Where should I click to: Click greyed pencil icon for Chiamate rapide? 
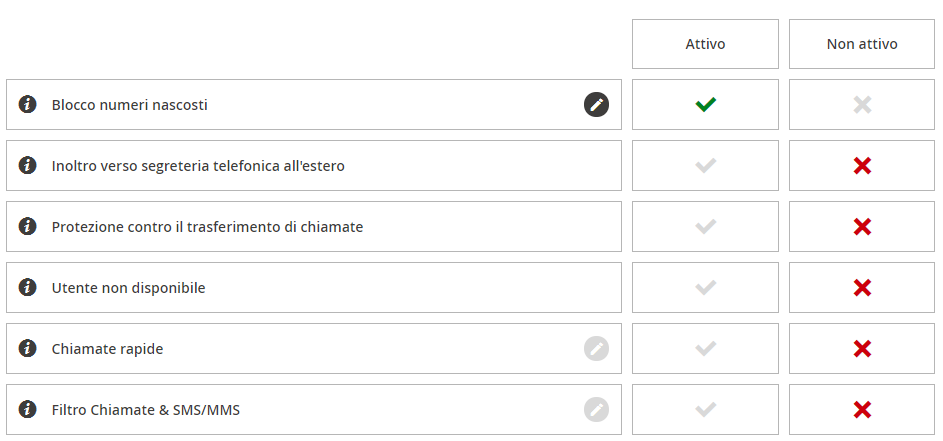click(596, 349)
